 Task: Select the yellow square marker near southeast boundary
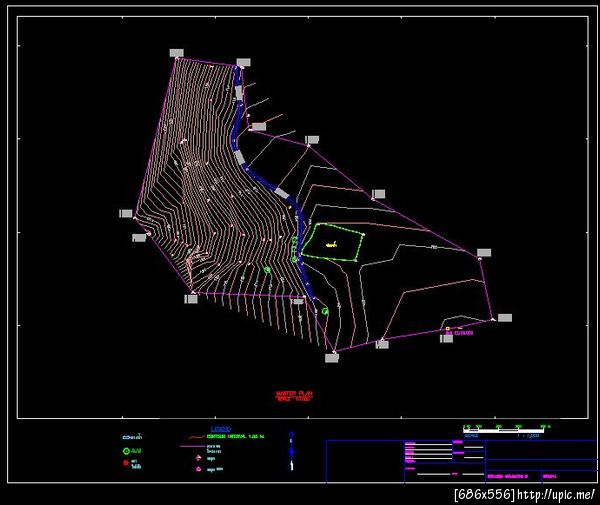[448, 328]
